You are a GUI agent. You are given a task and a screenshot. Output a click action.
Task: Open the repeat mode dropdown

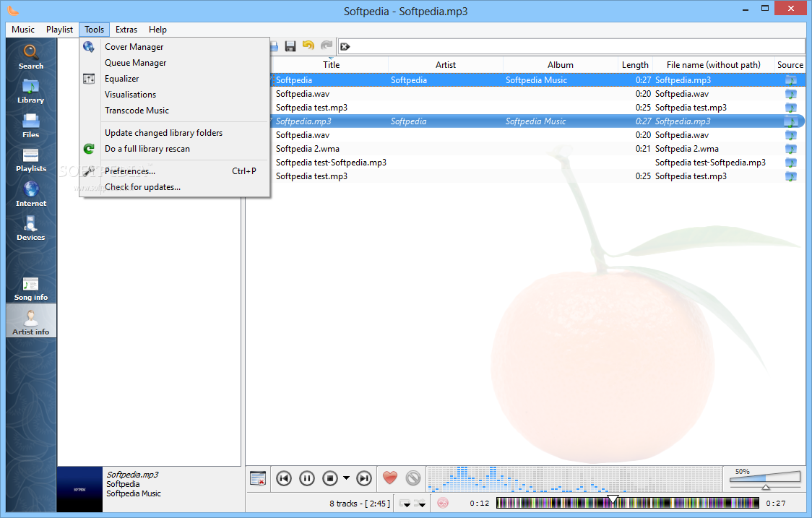pyautogui.click(x=405, y=504)
